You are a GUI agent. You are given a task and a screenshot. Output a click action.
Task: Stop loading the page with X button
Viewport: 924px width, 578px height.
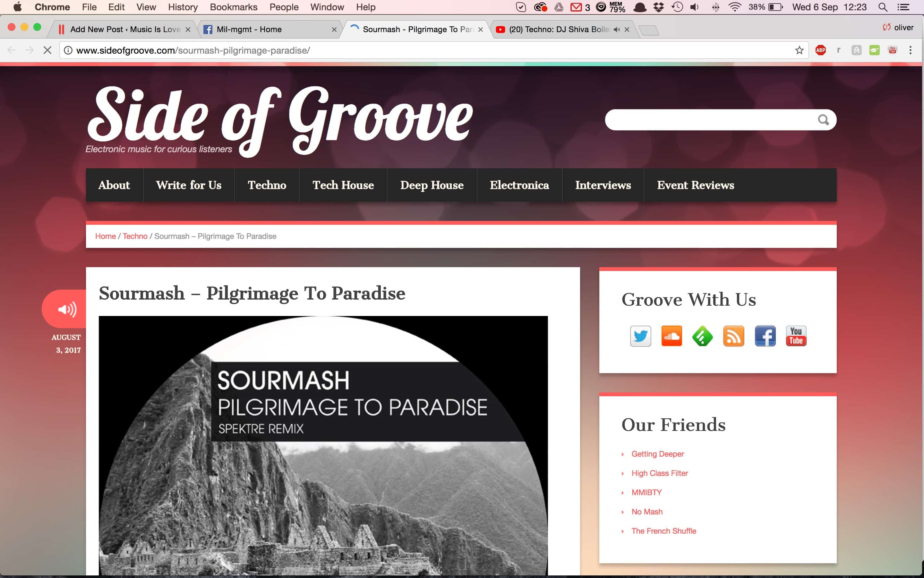tap(47, 50)
